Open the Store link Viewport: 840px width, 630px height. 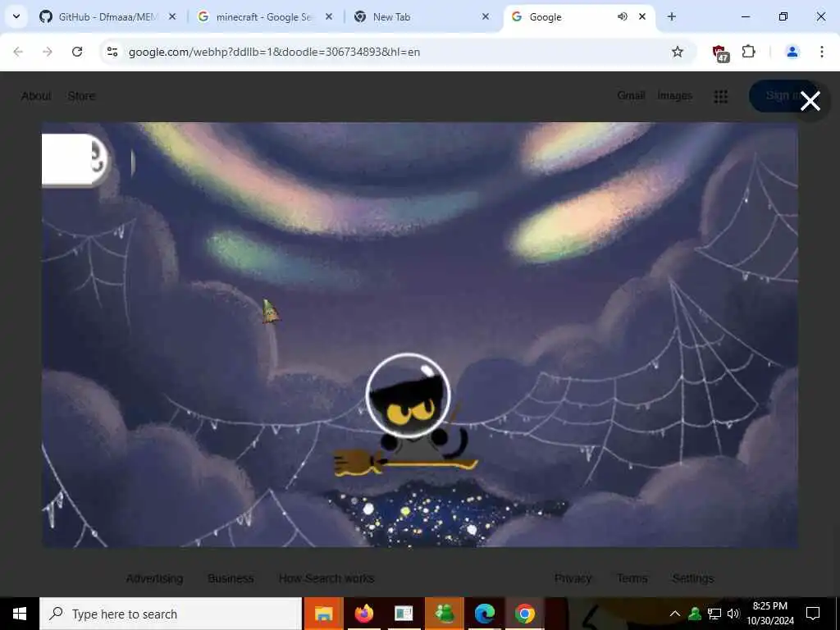81,96
